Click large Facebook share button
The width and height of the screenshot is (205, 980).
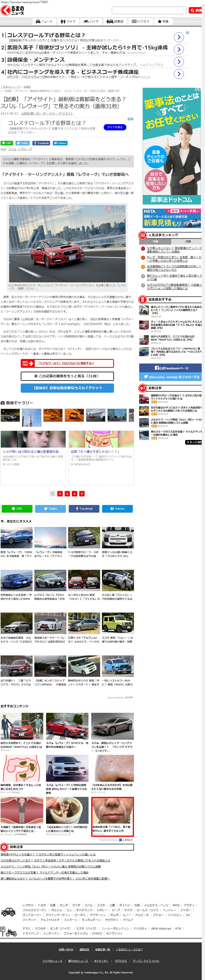[x=84, y=509]
